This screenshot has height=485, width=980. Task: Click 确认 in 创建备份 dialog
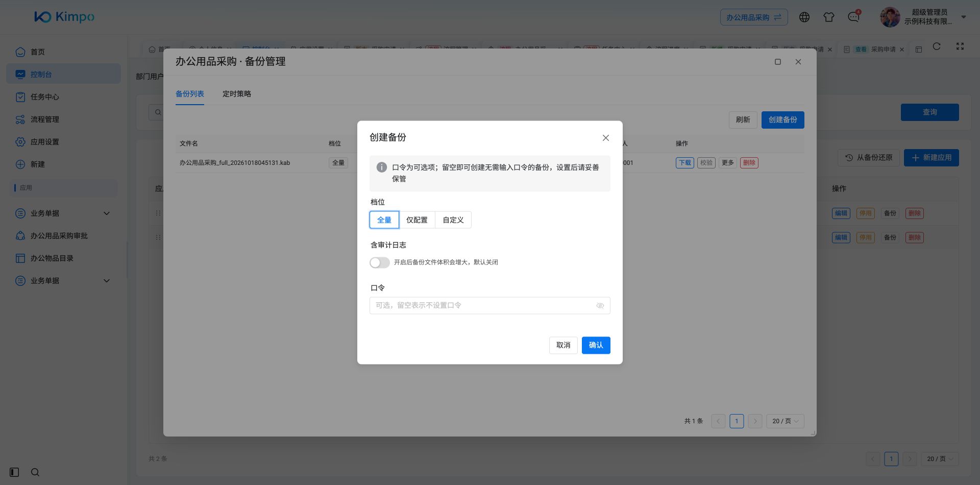pyautogui.click(x=596, y=346)
